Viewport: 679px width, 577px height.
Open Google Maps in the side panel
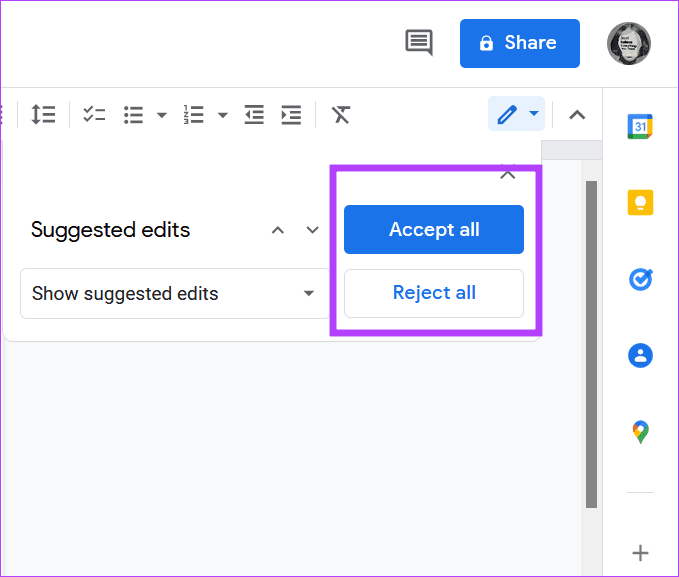(640, 432)
